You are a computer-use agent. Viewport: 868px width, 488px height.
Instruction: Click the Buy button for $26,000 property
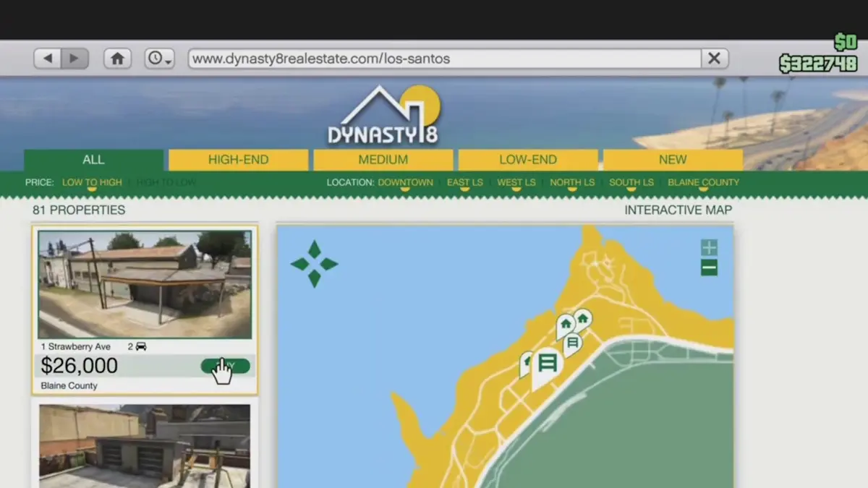click(x=225, y=366)
